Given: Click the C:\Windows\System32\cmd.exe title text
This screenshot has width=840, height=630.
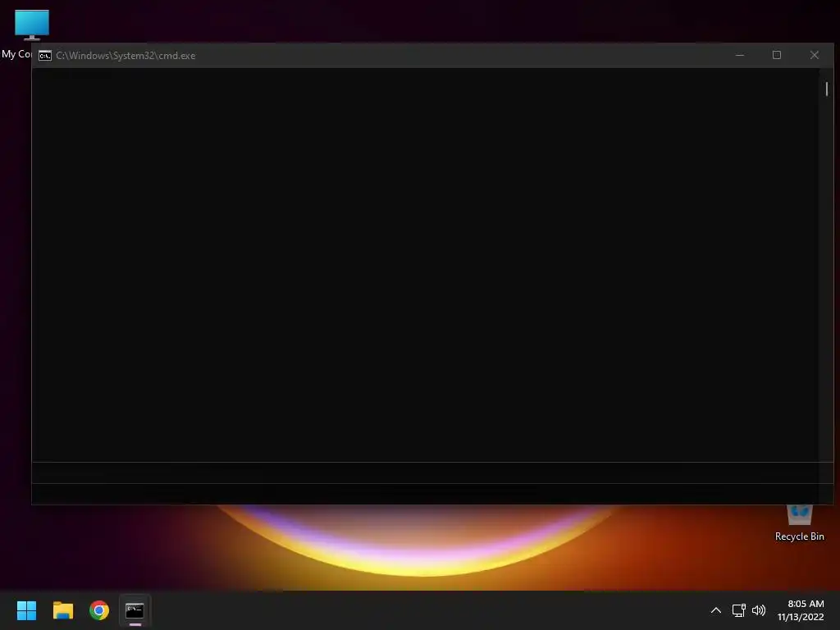Looking at the screenshot, I should [126, 56].
